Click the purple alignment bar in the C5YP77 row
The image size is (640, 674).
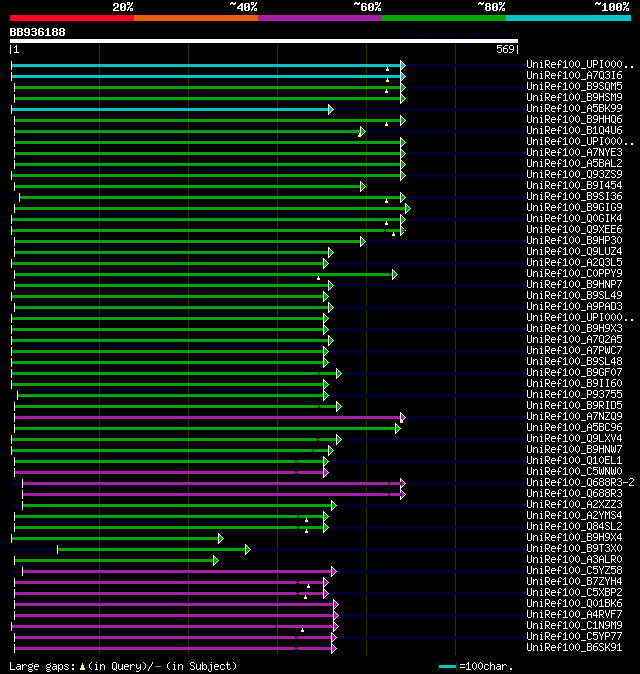coord(173,637)
